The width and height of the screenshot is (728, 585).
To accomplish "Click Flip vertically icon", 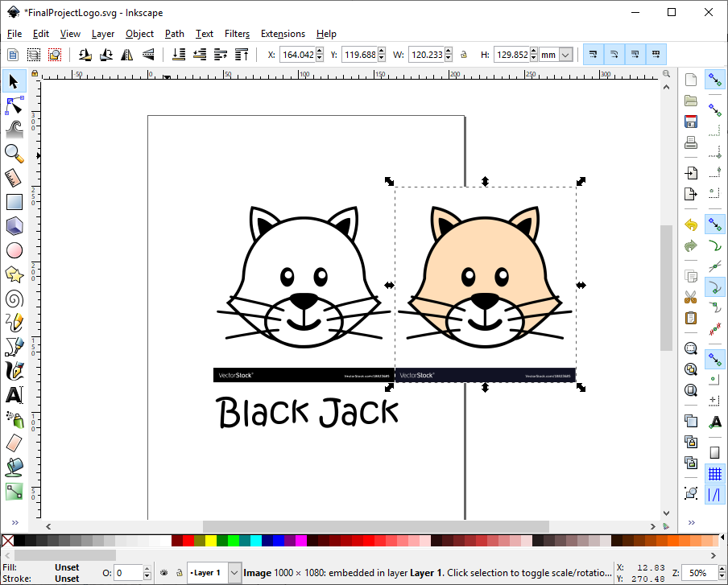I will click(x=148, y=55).
